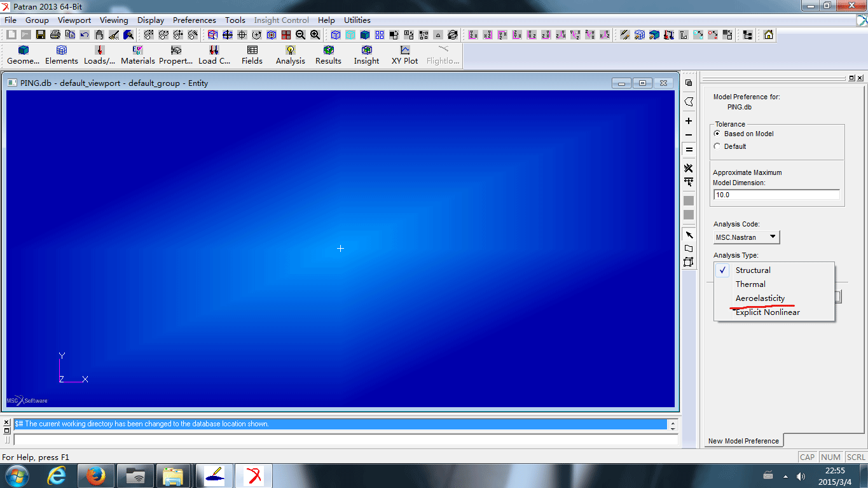
Task: Open the Analysis application icon
Action: [x=291, y=55]
